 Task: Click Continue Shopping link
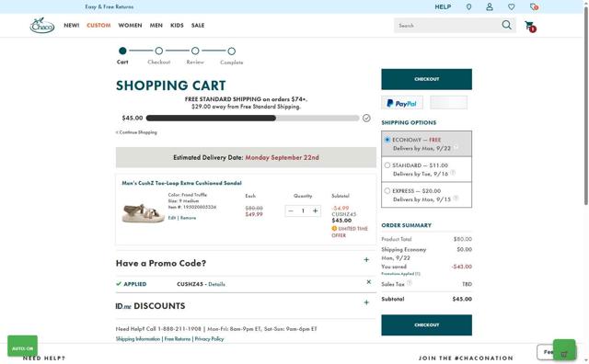pos(136,132)
